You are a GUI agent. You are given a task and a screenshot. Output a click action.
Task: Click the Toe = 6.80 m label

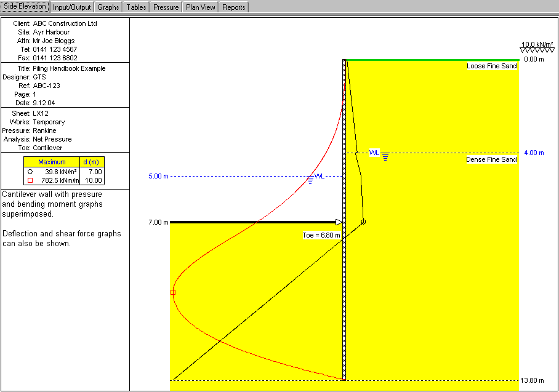pyautogui.click(x=320, y=235)
